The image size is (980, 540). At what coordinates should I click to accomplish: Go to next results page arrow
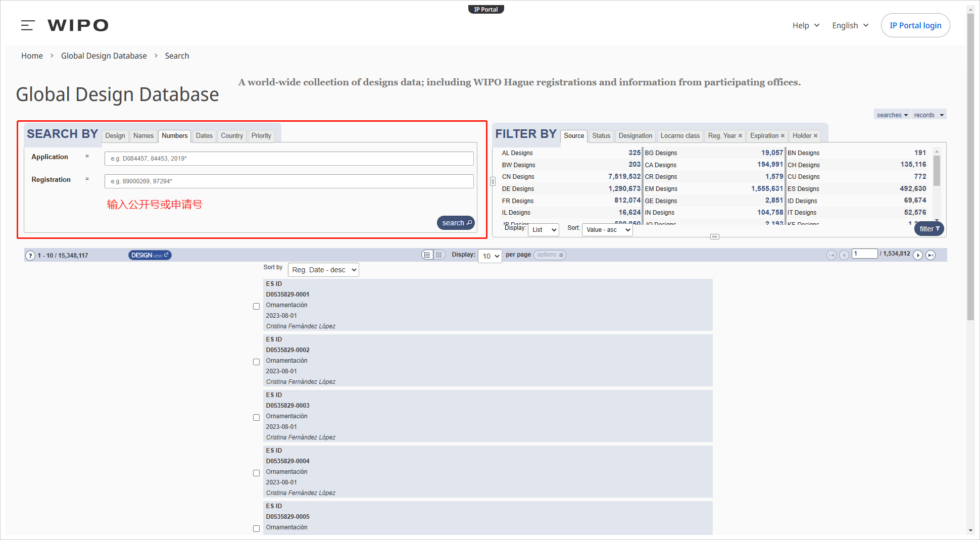[918, 255]
